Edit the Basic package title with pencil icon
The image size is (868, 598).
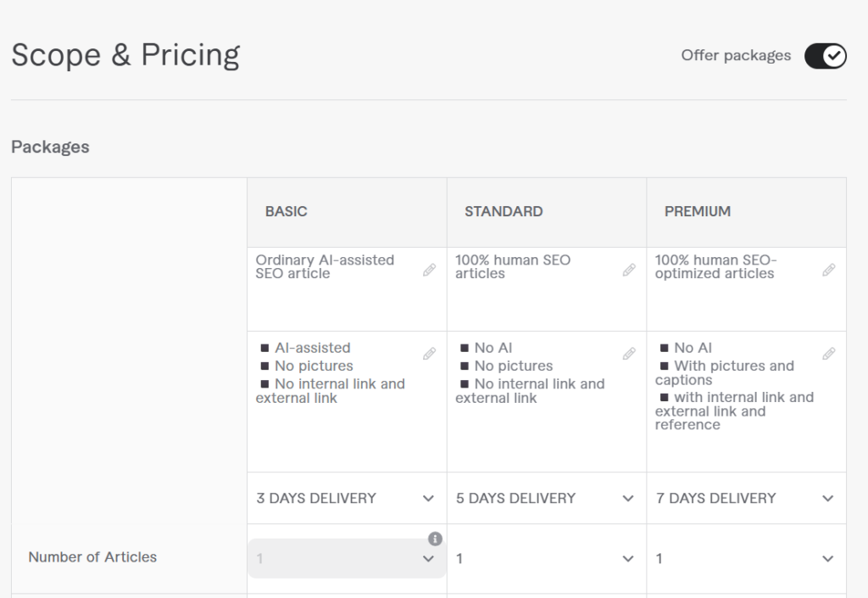[429, 269]
